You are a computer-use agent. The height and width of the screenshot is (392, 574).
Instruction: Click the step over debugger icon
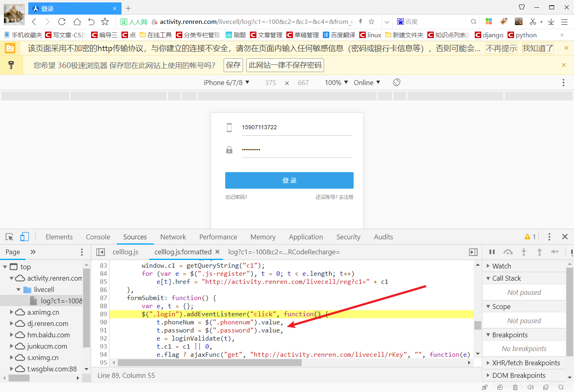coord(508,252)
